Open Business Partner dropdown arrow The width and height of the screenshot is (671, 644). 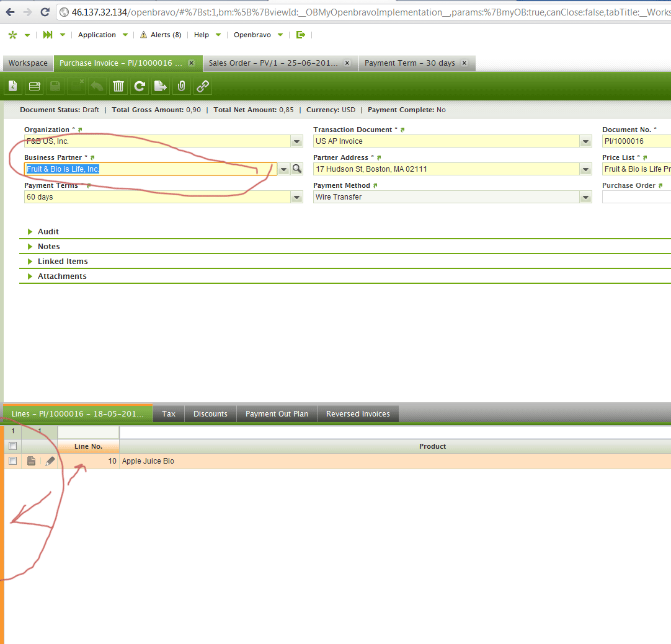284,169
